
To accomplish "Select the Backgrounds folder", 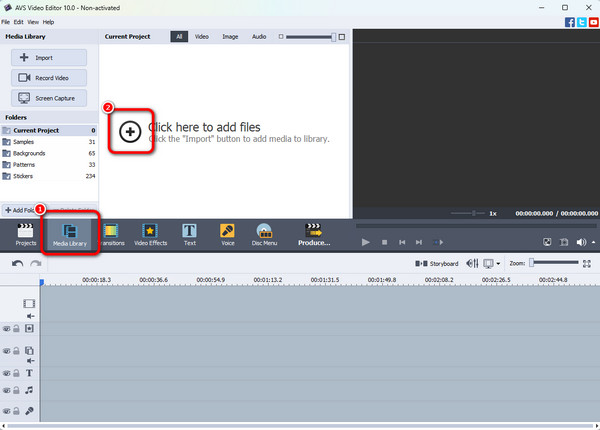I will [x=49, y=153].
